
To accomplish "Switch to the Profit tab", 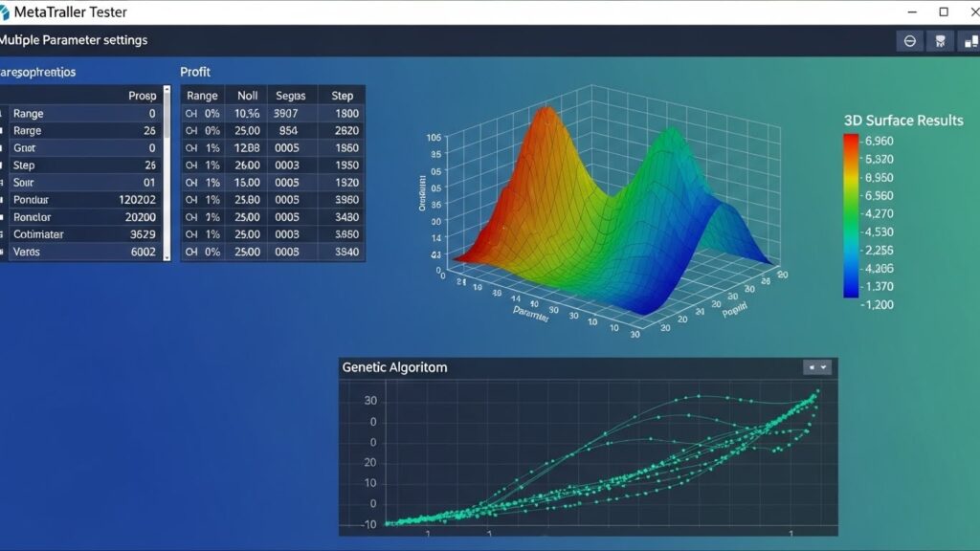I will click(x=194, y=72).
